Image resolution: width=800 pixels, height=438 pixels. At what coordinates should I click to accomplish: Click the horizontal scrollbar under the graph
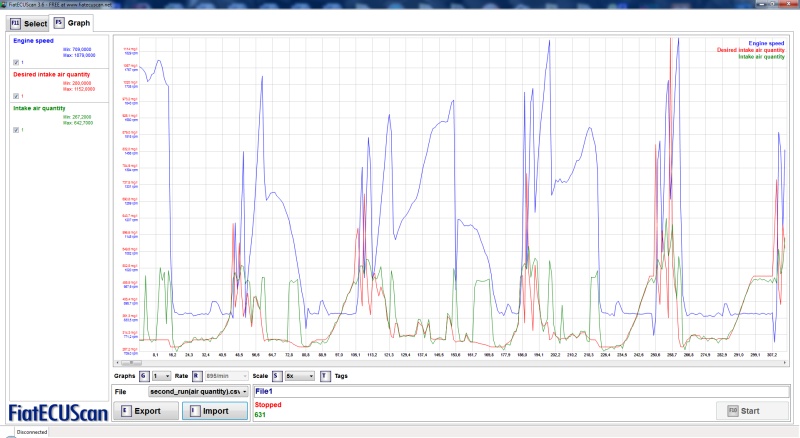coord(450,362)
